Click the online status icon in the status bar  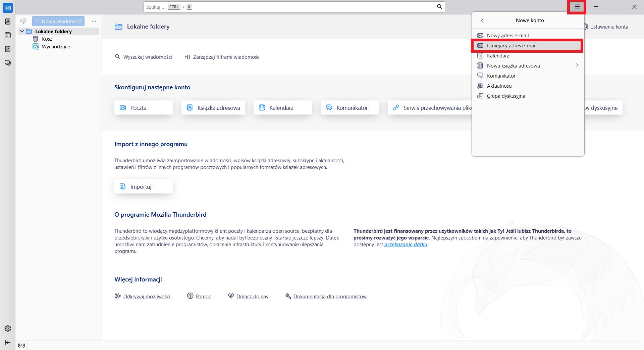[x=21, y=345]
